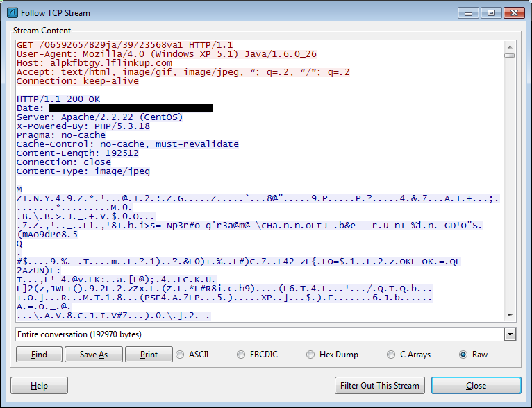Open Help for this dialog
The image size is (532, 408).
click(39, 386)
